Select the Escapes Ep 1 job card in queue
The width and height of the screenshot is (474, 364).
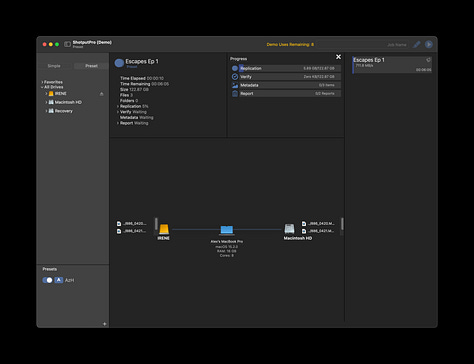coord(392,65)
